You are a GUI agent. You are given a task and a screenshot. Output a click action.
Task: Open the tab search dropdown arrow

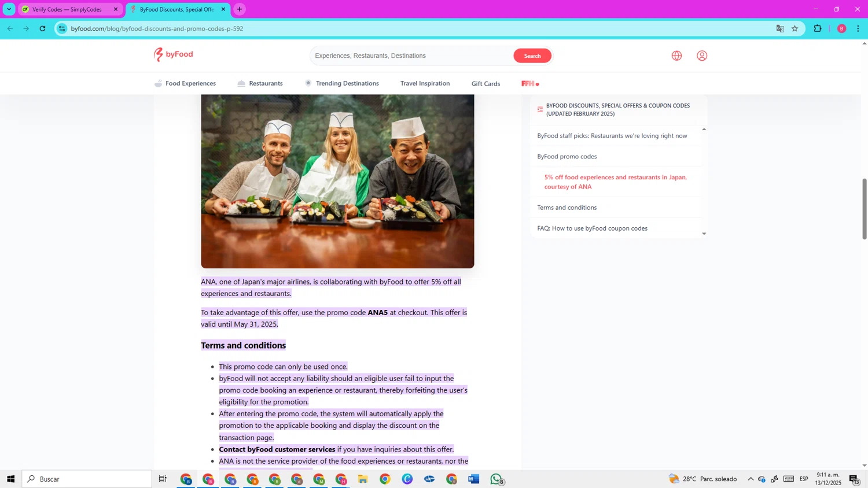[9, 9]
